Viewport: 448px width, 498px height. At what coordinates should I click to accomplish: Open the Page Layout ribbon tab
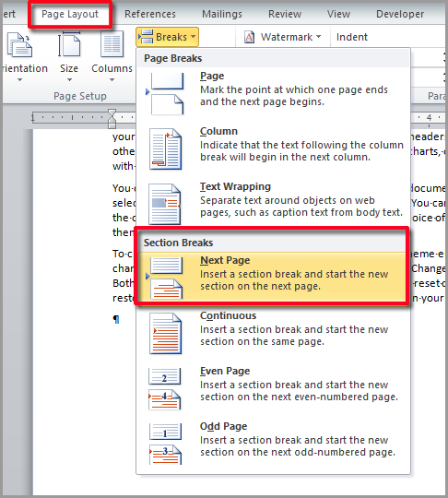tap(70, 14)
